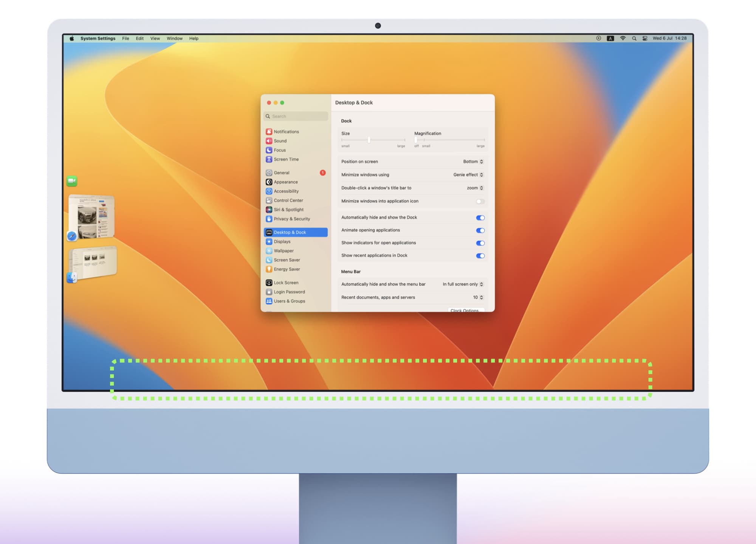
Task: Expand In full screen only menu bar dropdown
Action: (x=463, y=284)
